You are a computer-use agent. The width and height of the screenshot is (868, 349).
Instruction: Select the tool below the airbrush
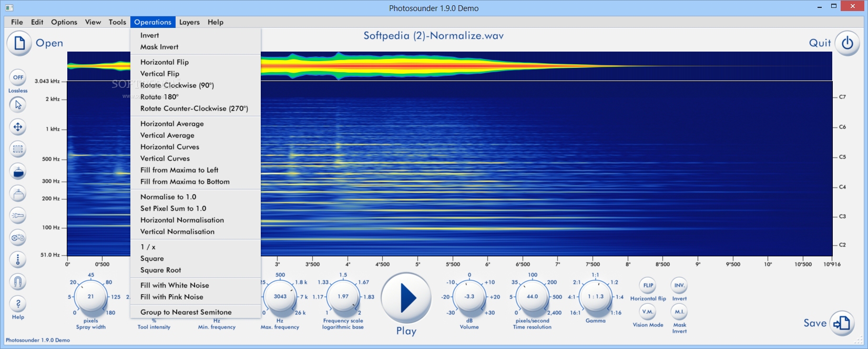click(x=18, y=238)
